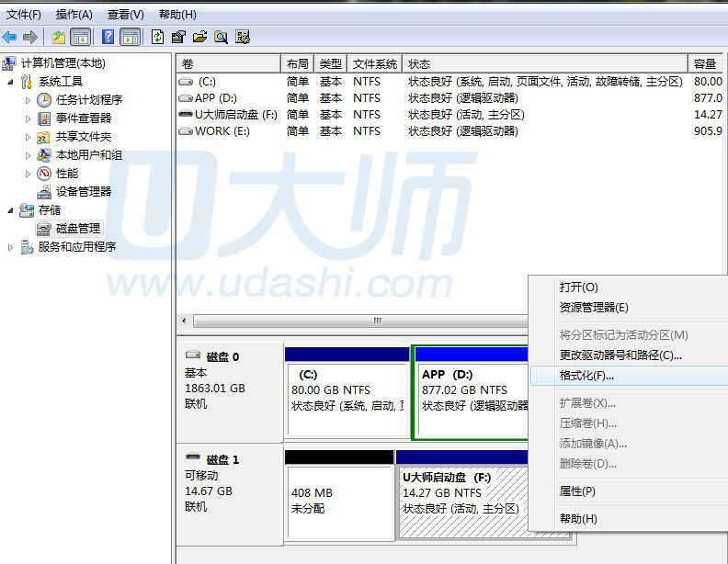Sort by Type (类型) column header
728x564 pixels.
tap(331, 63)
